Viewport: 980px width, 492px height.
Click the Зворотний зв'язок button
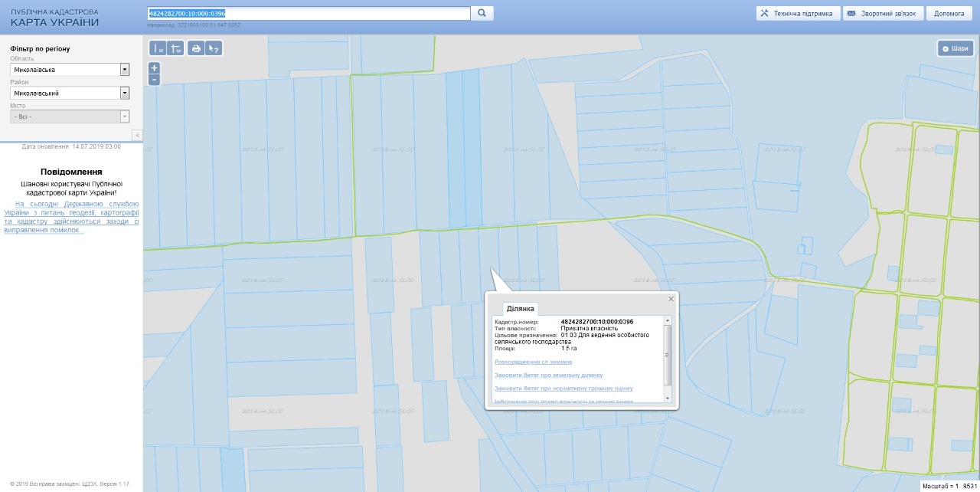pyautogui.click(x=883, y=13)
